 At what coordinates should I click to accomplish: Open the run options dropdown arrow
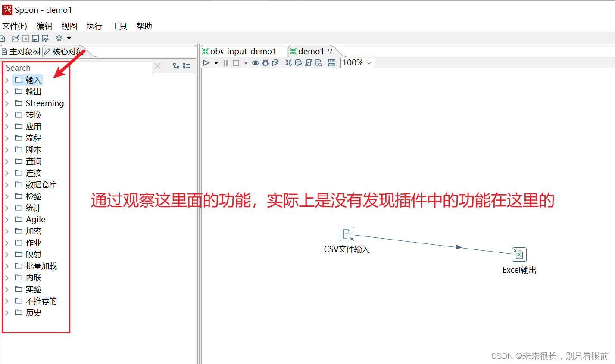click(x=216, y=63)
